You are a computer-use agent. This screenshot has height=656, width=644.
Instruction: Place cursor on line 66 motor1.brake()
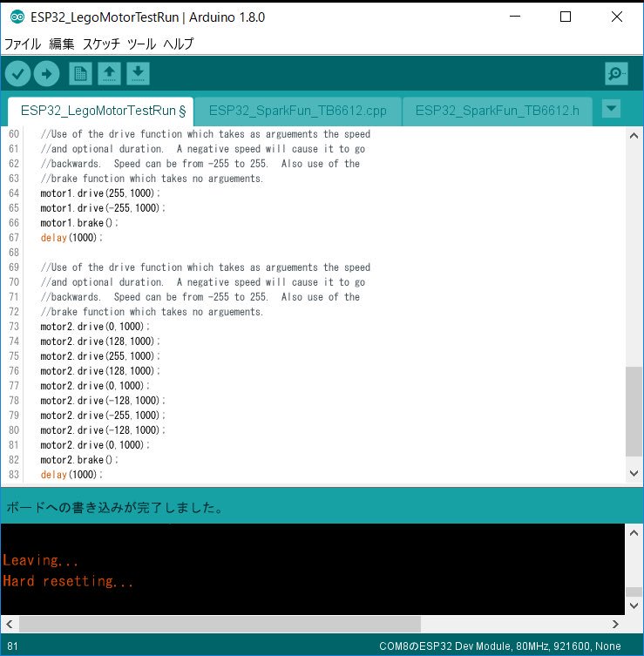(79, 222)
